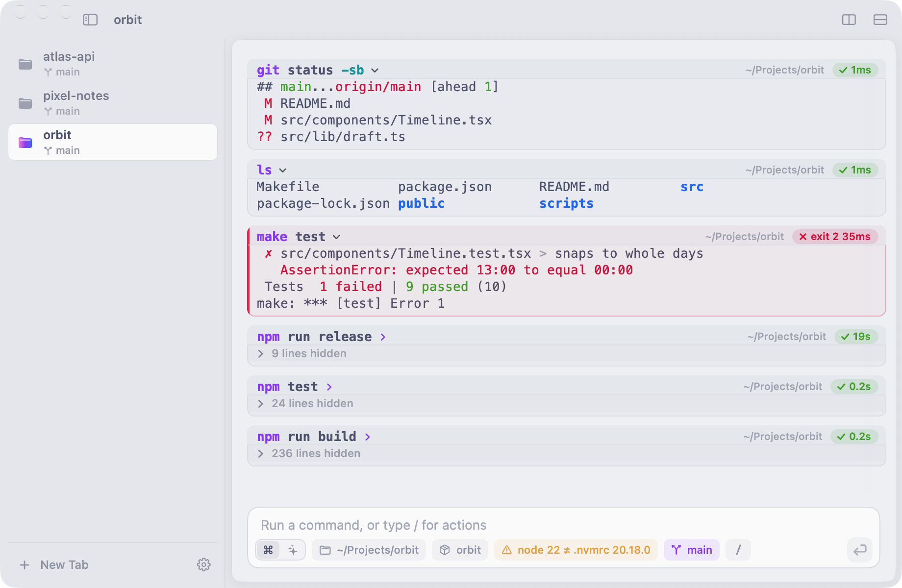This screenshot has width=902, height=588.
Task: Open settings gear in sidebar footer
Action: coord(204,564)
